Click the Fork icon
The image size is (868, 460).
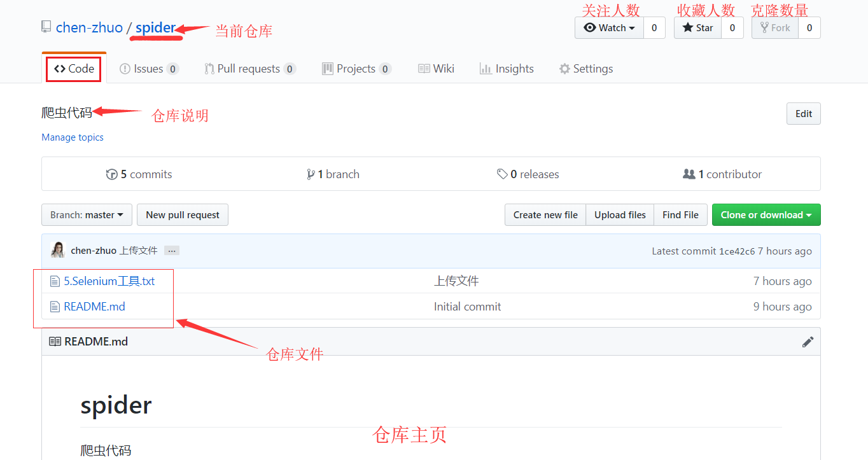click(766, 27)
